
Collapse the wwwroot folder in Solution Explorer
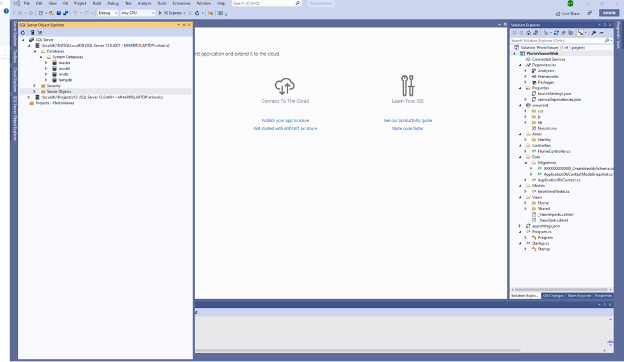[520, 105]
